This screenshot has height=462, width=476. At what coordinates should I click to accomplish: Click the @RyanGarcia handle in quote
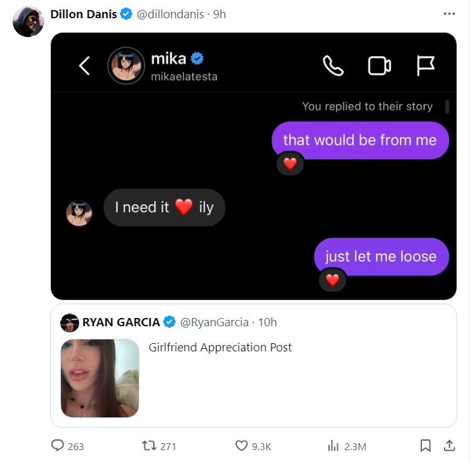214,322
